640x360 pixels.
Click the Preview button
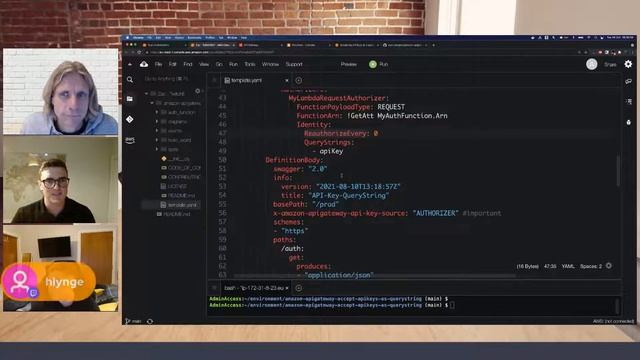click(x=349, y=64)
